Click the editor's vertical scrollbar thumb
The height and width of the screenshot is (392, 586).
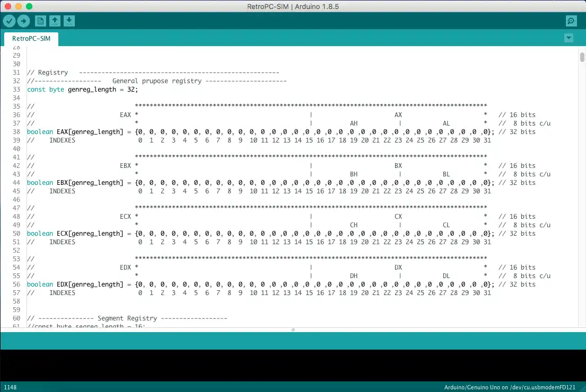pyautogui.click(x=582, y=57)
